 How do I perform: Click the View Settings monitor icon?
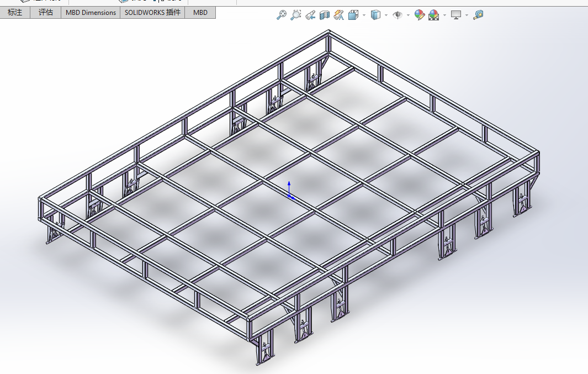[456, 15]
